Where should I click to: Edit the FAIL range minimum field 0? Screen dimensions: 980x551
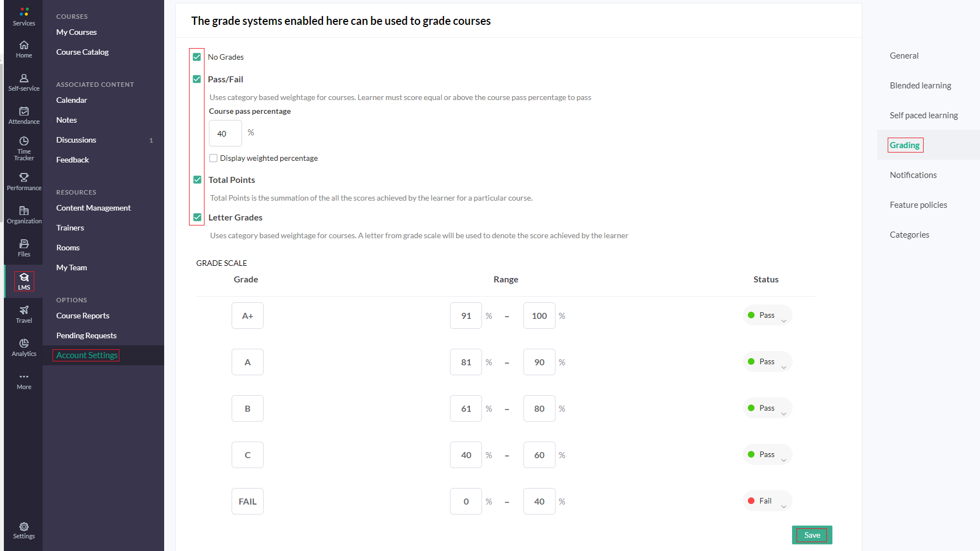[466, 501]
